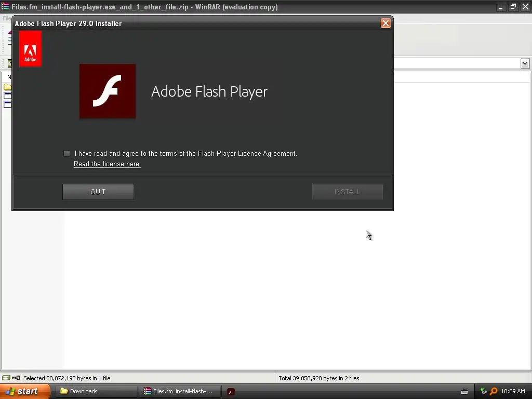The height and width of the screenshot is (399, 532).
Task: Switch to the Files.fm_install-flash taskbar button
Action: click(180, 392)
